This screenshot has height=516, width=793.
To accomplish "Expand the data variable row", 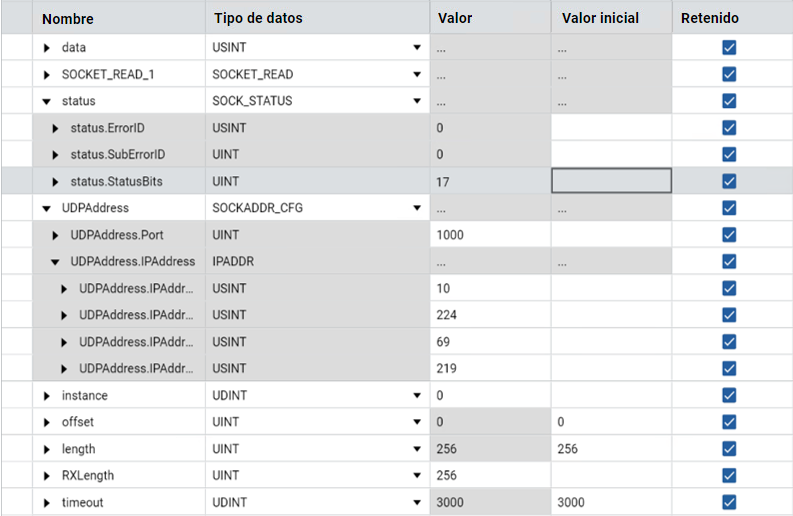I will point(47,47).
